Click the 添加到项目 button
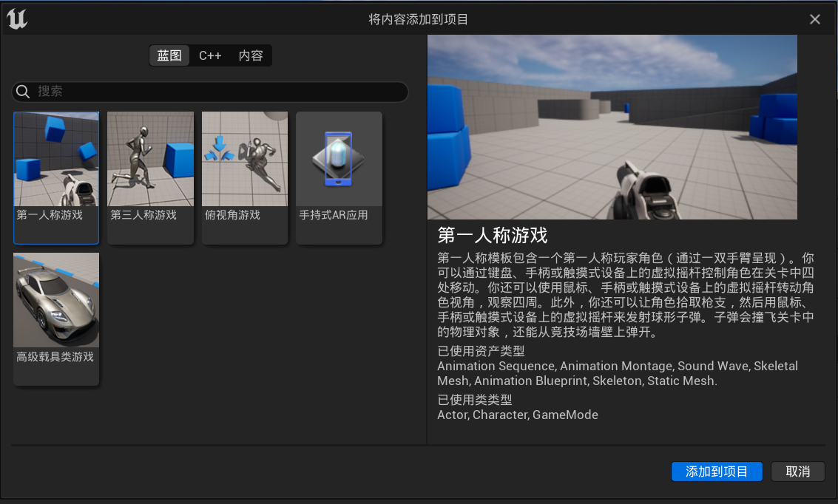Image resolution: width=838 pixels, height=504 pixels. click(717, 471)
